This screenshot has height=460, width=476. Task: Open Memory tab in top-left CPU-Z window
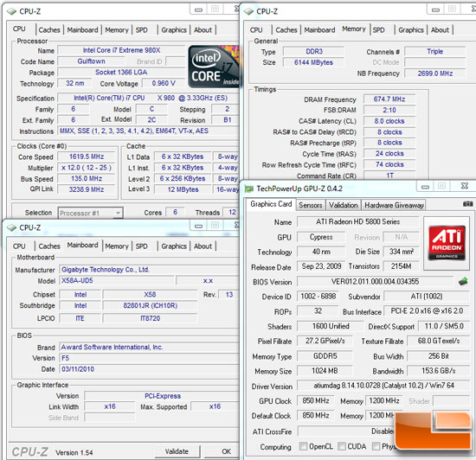click(117, 30)
